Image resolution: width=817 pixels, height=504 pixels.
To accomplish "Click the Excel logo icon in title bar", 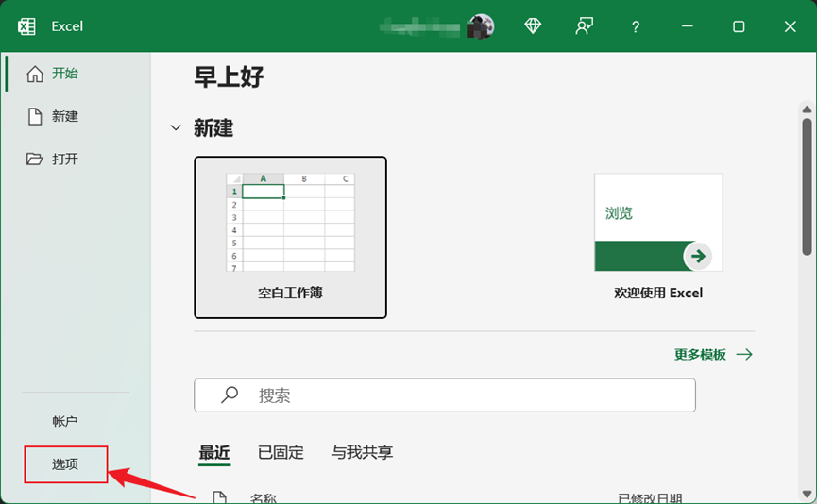I will pos(27,26).
